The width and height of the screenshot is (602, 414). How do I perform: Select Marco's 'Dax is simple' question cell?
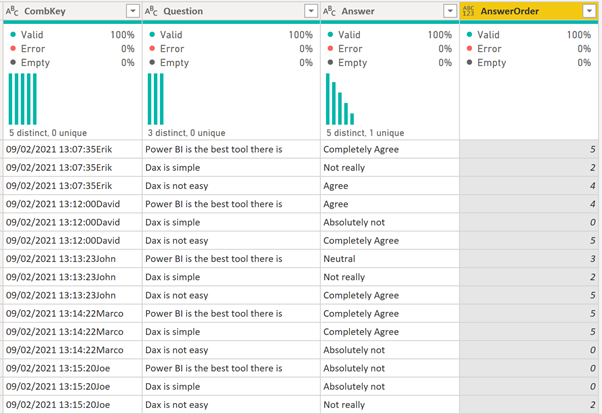[231, 332]
